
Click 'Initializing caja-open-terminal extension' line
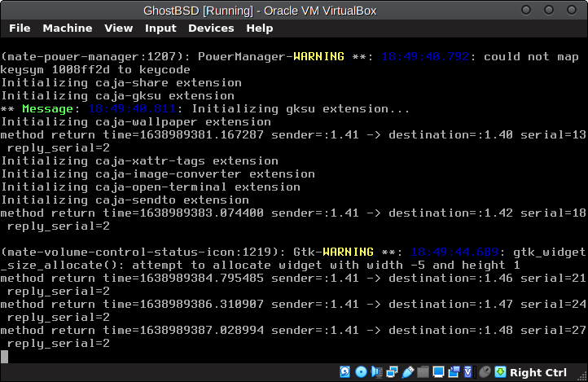[151, 187]
